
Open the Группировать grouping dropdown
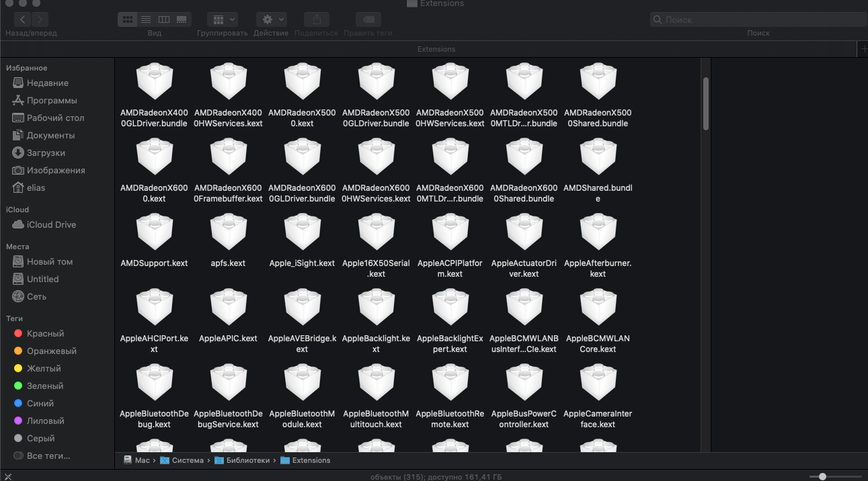[x=223, y=19]
